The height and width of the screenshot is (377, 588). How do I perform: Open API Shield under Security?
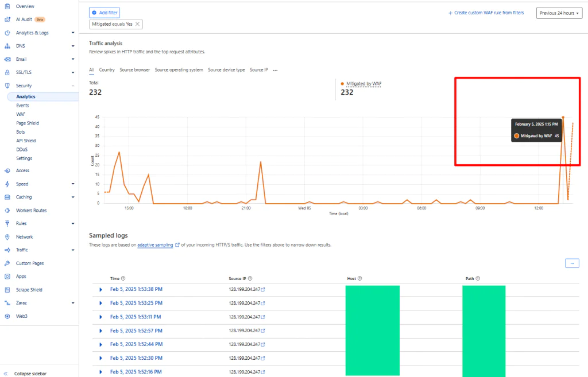pos(26,141)
